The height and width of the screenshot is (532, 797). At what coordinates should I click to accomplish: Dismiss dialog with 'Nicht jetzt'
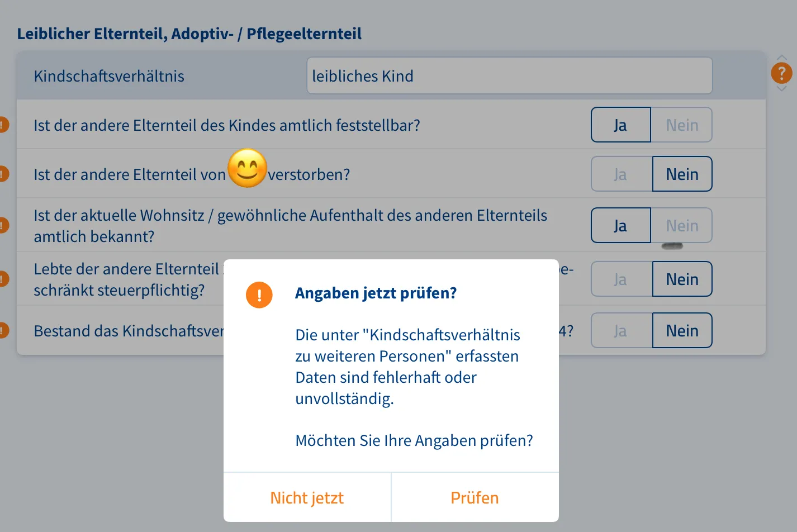coord(307,497)
